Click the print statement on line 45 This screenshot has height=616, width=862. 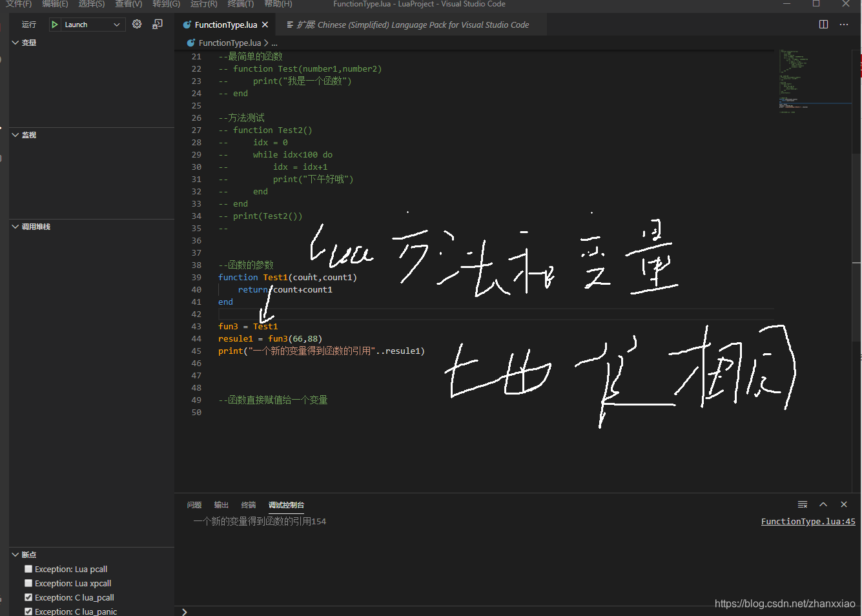point(322,351)
